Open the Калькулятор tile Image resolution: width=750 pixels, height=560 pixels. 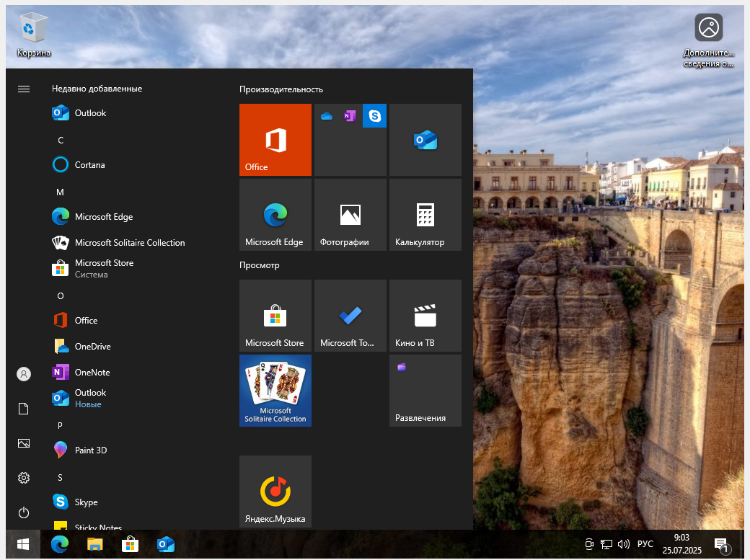coord(425,215)
